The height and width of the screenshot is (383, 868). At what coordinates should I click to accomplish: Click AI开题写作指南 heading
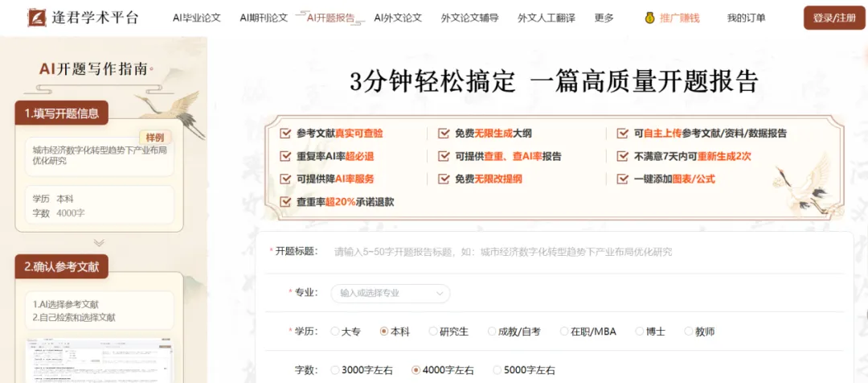tap(94, 68)
